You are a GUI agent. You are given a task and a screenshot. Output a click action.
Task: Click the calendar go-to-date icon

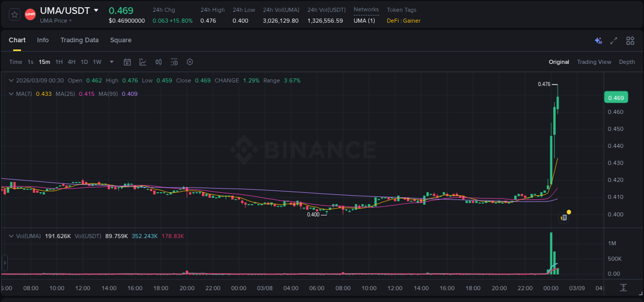click(x=127, y=62)
